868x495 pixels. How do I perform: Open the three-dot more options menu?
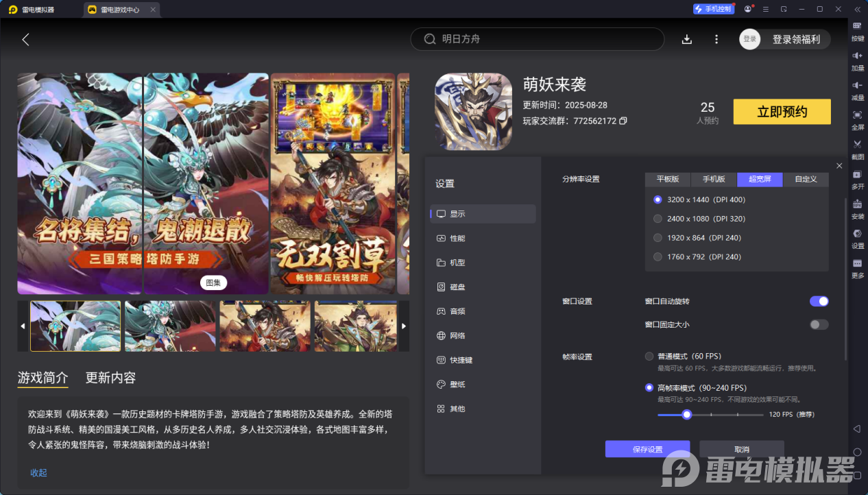click(x=716, y=39)
